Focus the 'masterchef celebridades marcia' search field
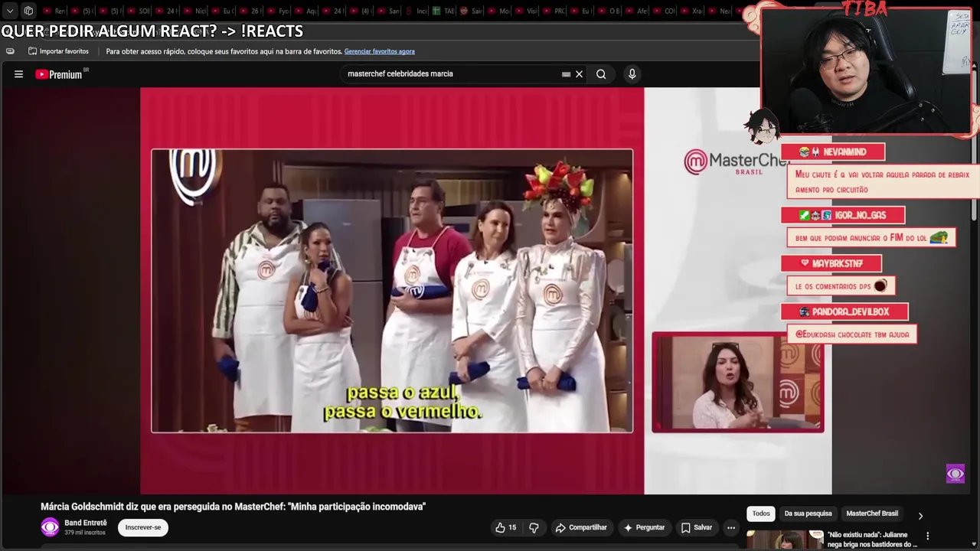Screen dimensions: 980x551 pyautogui.click(x=452, y=74)
